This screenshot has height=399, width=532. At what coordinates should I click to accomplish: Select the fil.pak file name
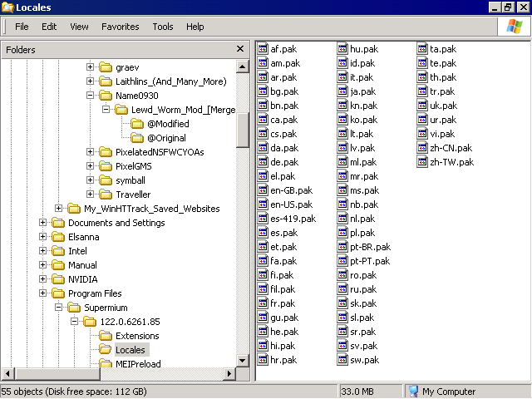(283, 289)
